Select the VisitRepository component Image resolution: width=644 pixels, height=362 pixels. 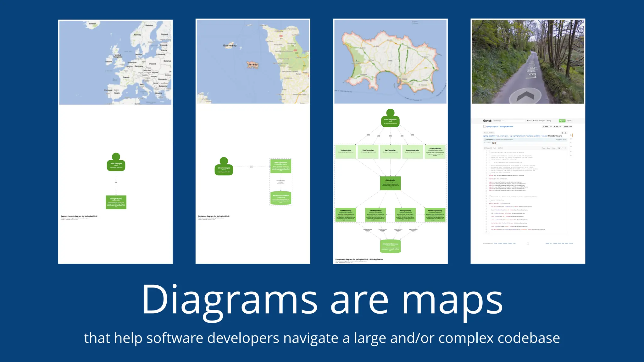tap(375, 215)
